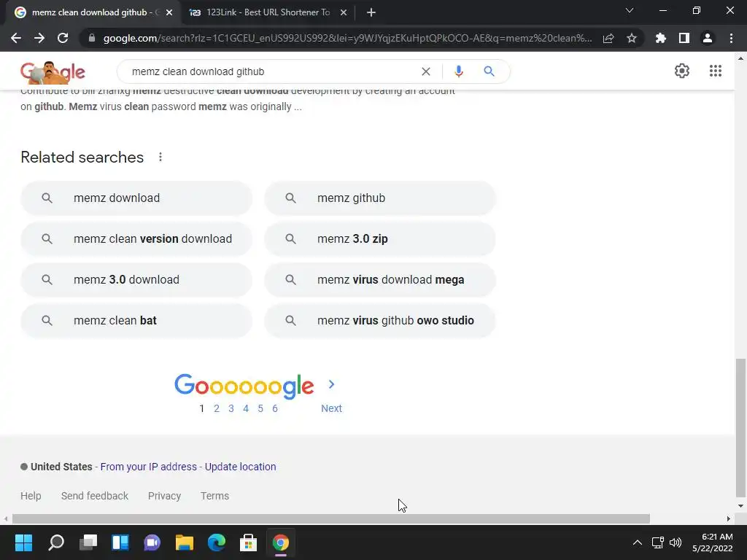Open Google quick settings gear

tap(682, 71)
